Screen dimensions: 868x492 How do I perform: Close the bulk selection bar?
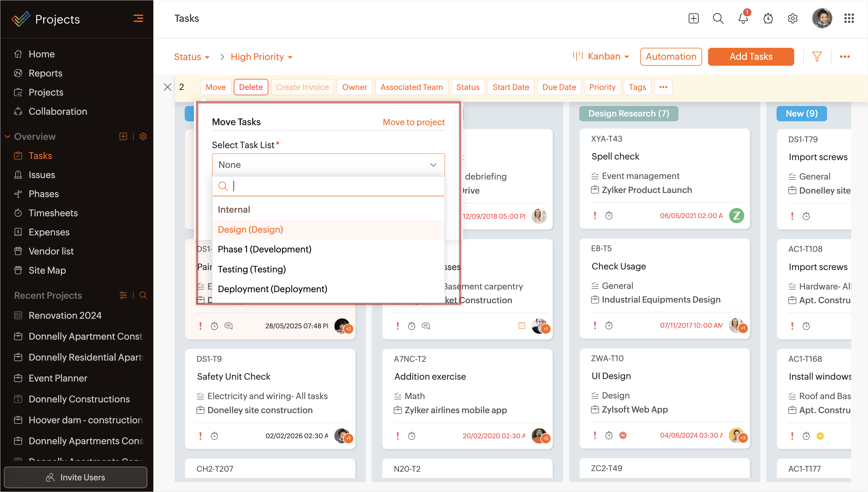pos(167,87)
